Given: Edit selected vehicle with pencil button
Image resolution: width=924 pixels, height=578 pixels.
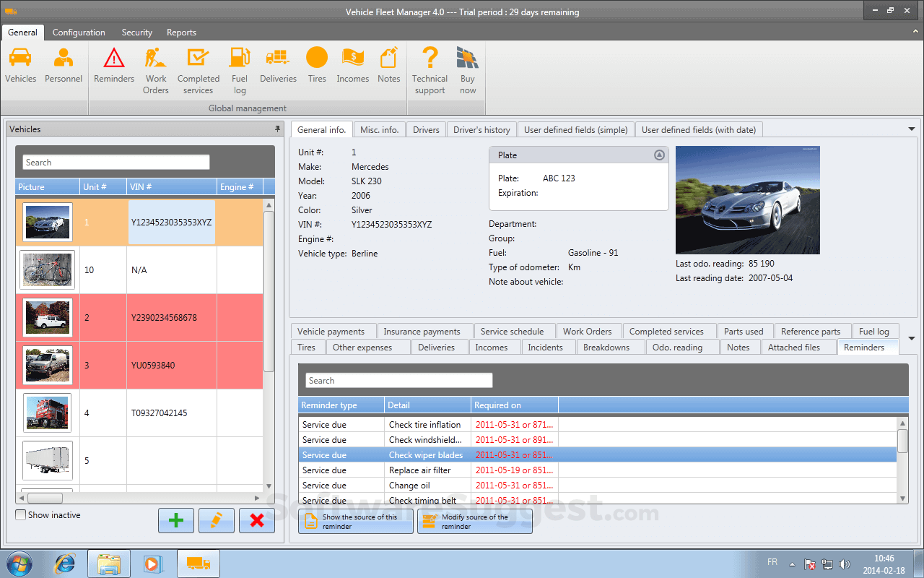Looking at the screenshot, I should coord(217,521).
